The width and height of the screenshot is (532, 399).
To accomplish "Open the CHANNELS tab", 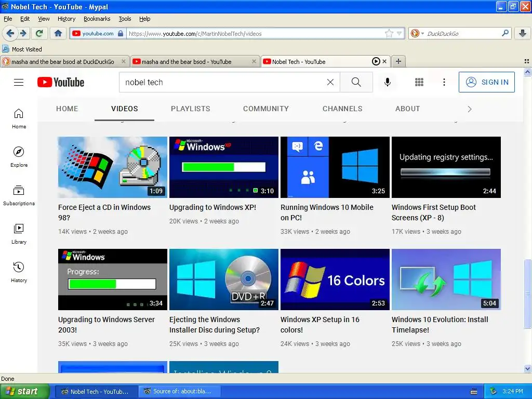I will (x=342, y=109).
